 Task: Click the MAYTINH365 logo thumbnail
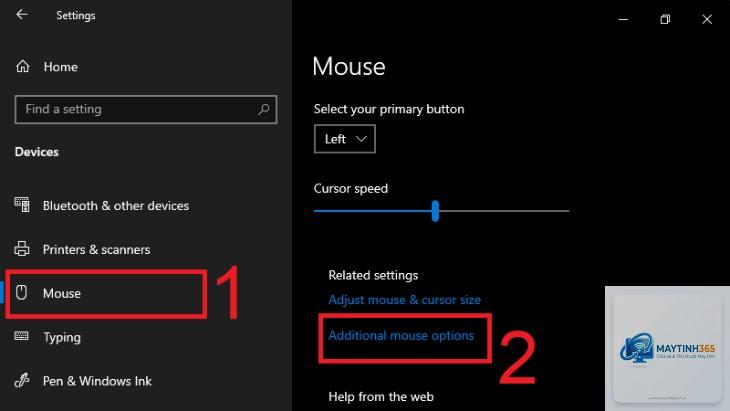668,349
